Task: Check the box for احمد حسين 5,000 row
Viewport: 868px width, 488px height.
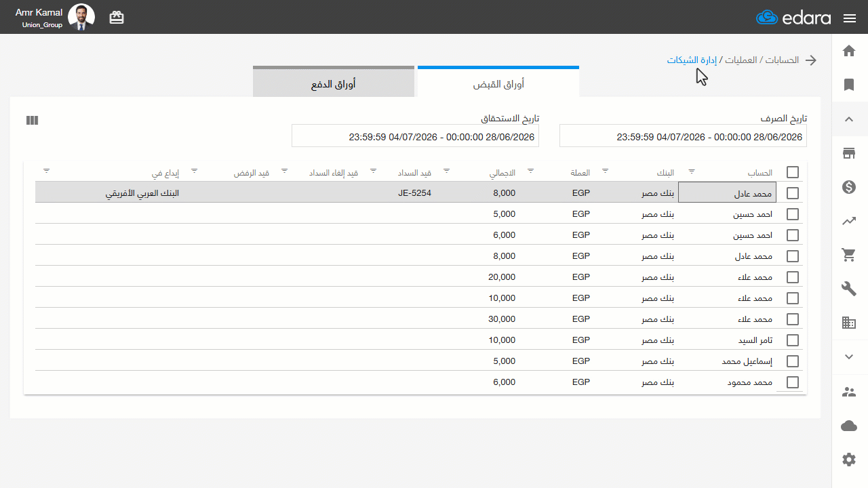Action: [x=793, y=214]
